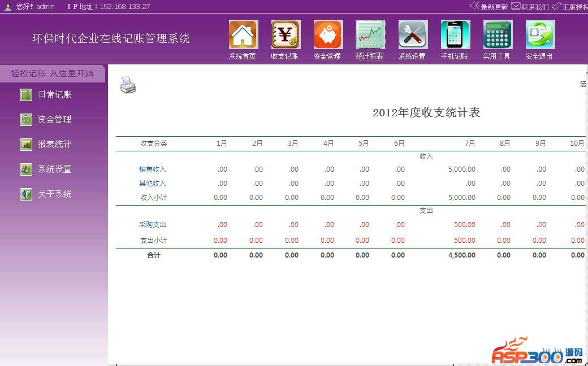The height and width of the screenshot is (366, 588).
Task: Click the 1月 column header
Action: coord(222,143)
